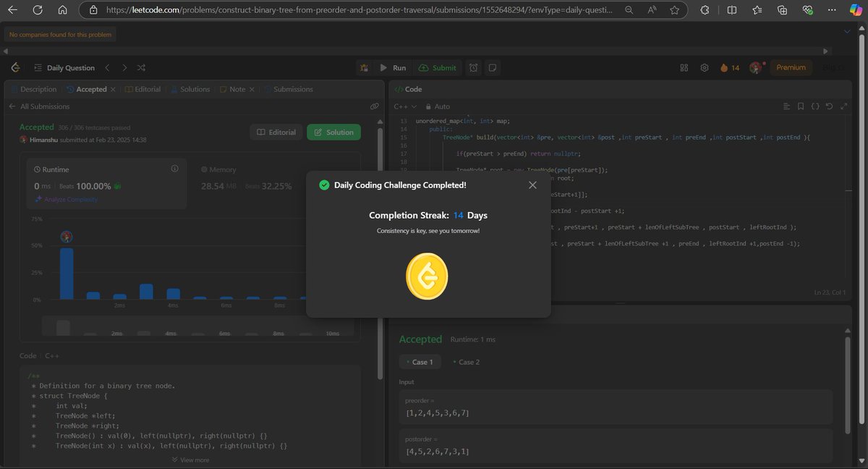Screen dimensions: 868x469
Task: Click the green Solution button
Action: 333,132
